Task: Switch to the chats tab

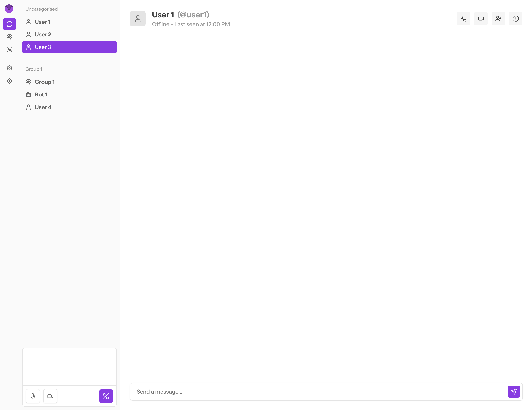Action: pyautogui.click(x=9, y=24)
